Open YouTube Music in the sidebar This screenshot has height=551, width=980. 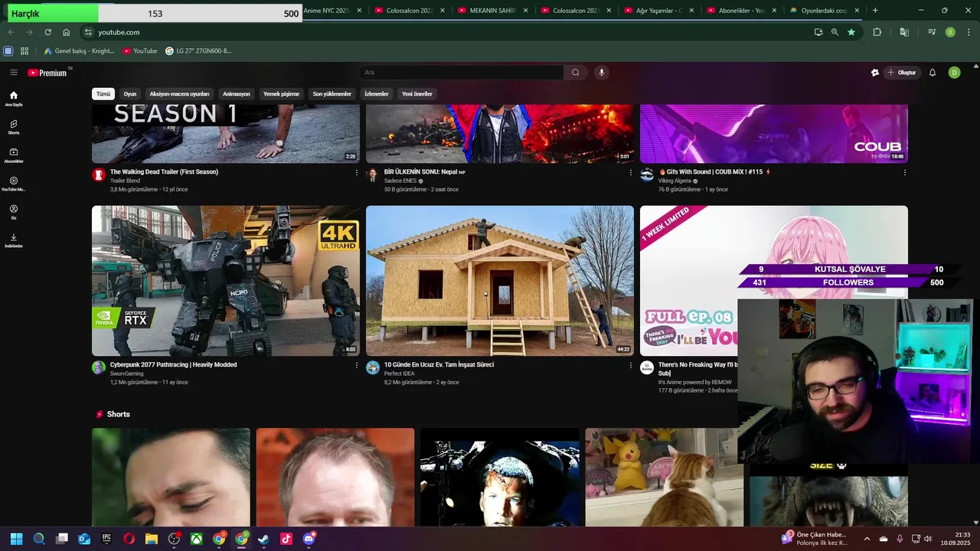click(14, 184)
